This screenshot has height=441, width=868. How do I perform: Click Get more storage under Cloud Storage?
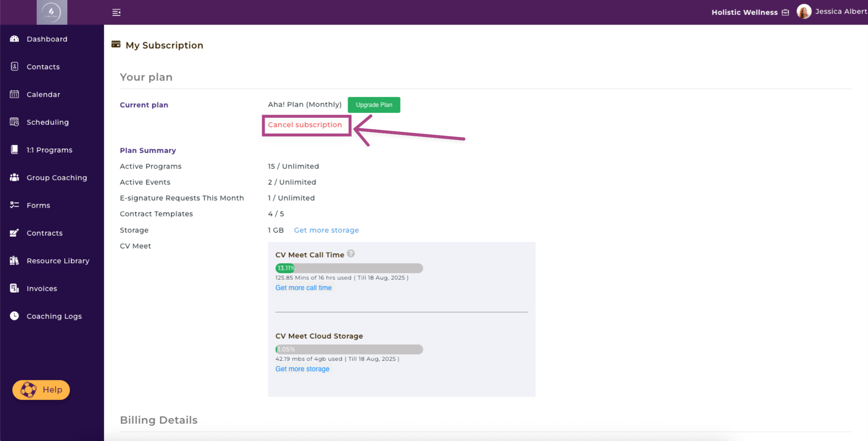point(302,369)
